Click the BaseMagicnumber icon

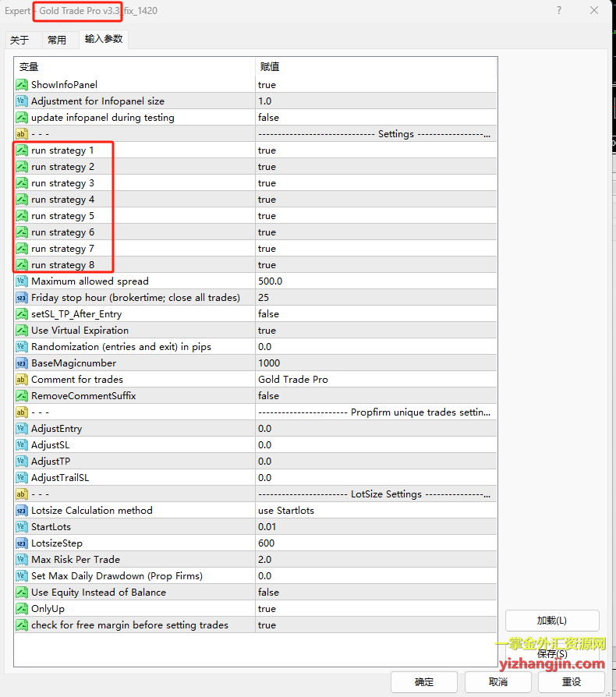tap(22, 363)
